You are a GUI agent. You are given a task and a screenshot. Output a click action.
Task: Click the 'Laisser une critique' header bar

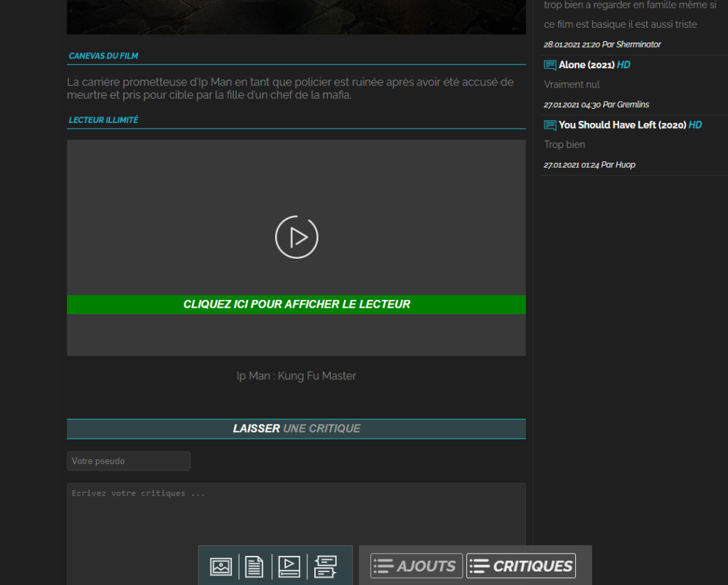pyautogui.click(x=296, y=429)
